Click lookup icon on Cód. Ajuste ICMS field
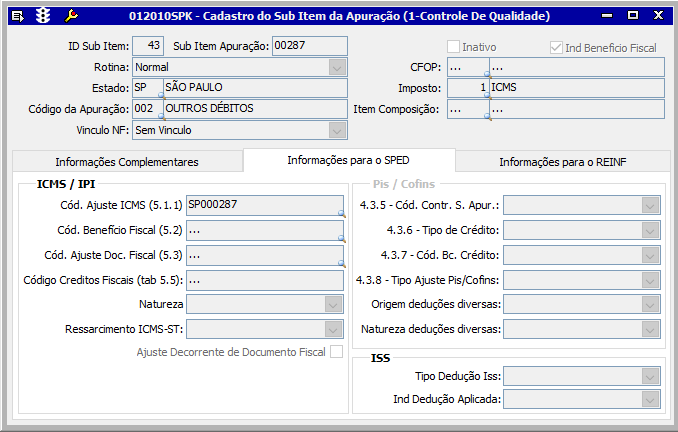The image size is (678, 432). coord(342,214)
